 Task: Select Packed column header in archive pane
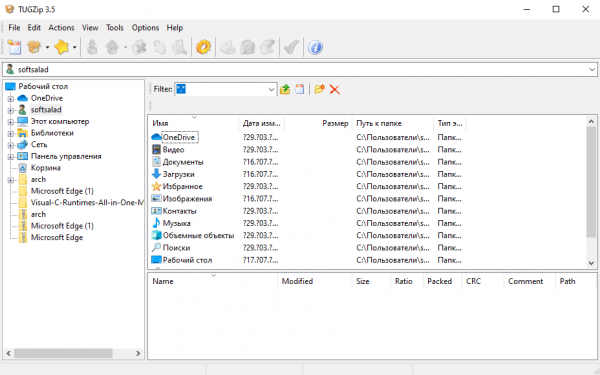[x=442, y=281]
